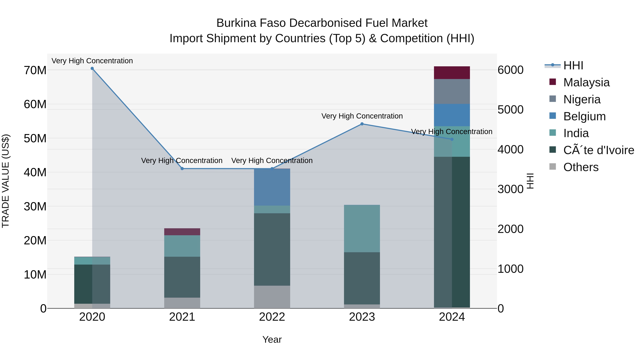Click the Others segment of the 2022 bar
The image size is (644, 362).
coord(272,297)
